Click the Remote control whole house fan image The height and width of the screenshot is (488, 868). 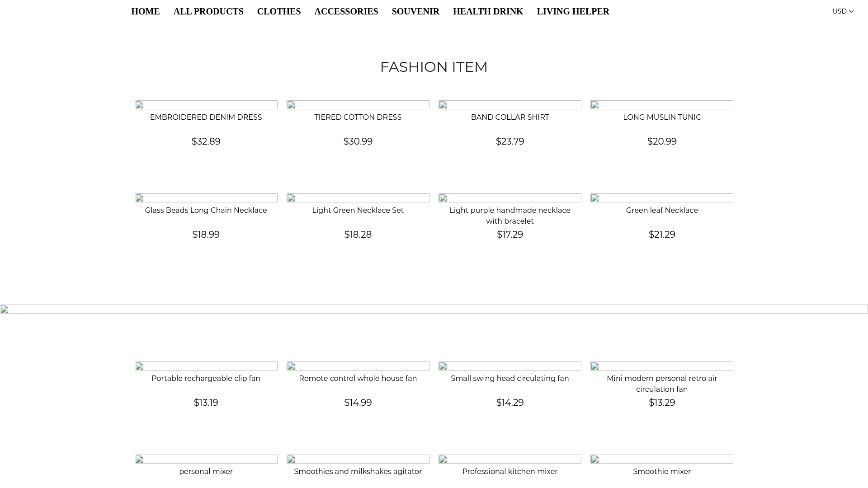pyautogui.click(x=358, y=366)
